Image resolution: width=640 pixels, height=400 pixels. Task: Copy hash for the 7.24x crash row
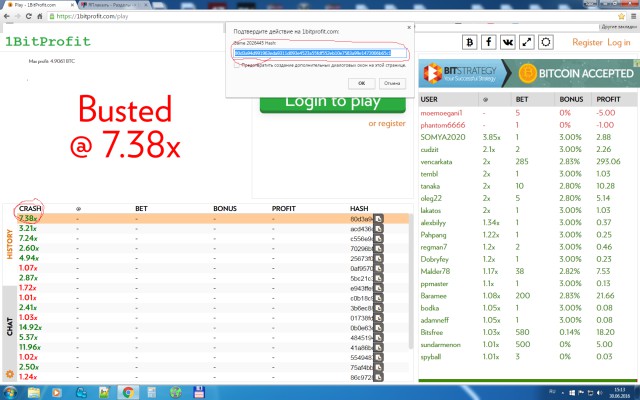pos(378,238)
